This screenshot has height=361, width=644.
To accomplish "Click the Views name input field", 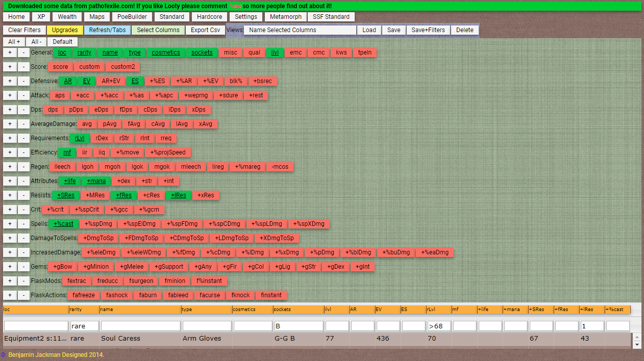I will click(x=300, y=30).
